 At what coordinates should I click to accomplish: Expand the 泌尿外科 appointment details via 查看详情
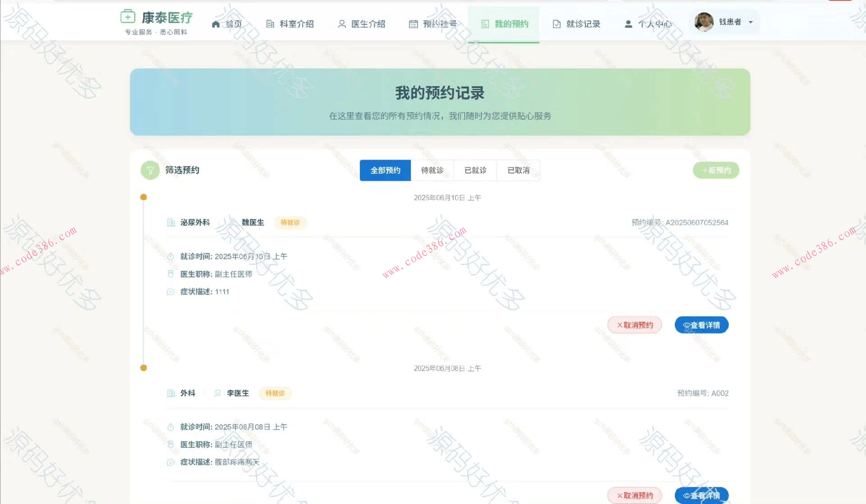701,325
